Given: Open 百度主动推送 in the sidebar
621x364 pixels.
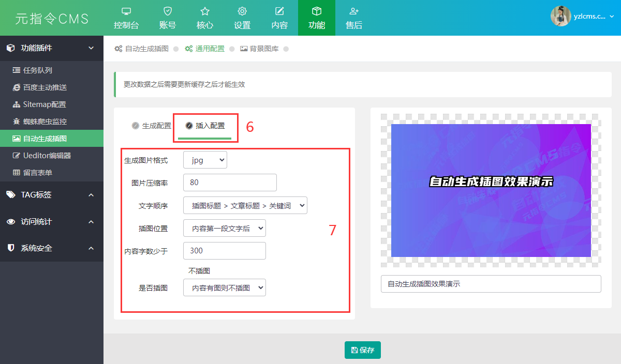Looking at the screenshot, I should (45, 87).
